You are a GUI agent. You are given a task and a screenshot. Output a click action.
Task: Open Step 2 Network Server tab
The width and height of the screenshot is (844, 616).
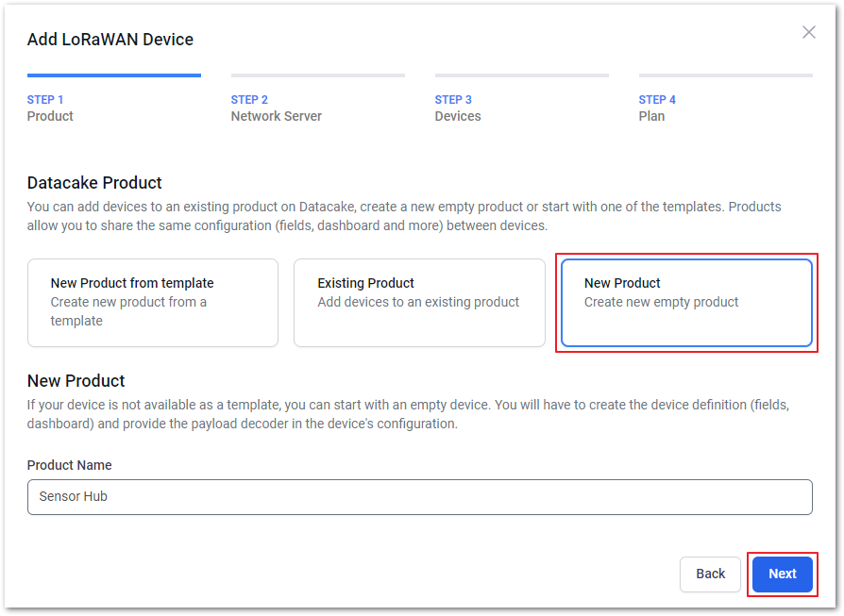point(276,108)
